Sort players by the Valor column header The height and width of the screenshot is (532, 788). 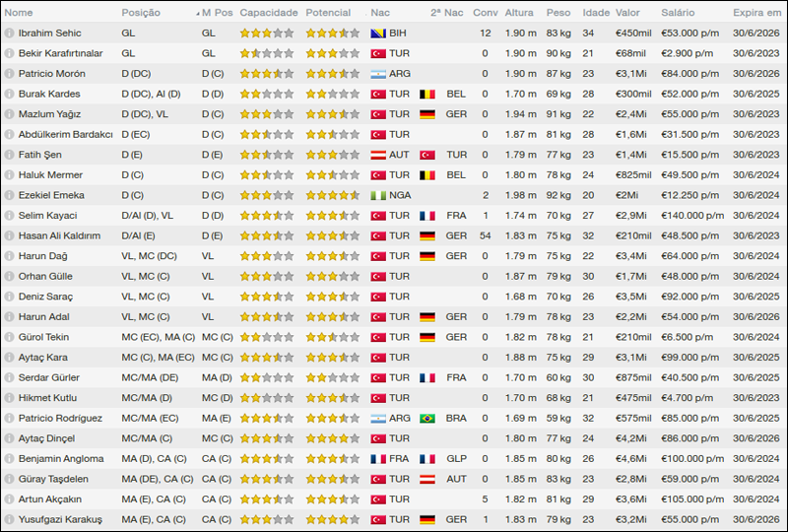[626, 13]
